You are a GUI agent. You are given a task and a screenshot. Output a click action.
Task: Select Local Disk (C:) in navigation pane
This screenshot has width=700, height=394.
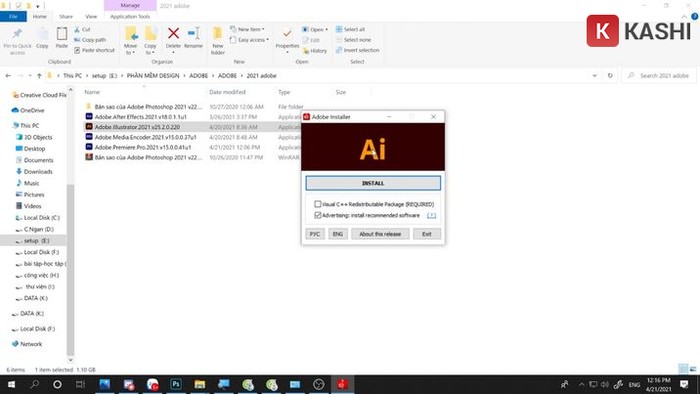click(42, 218)
